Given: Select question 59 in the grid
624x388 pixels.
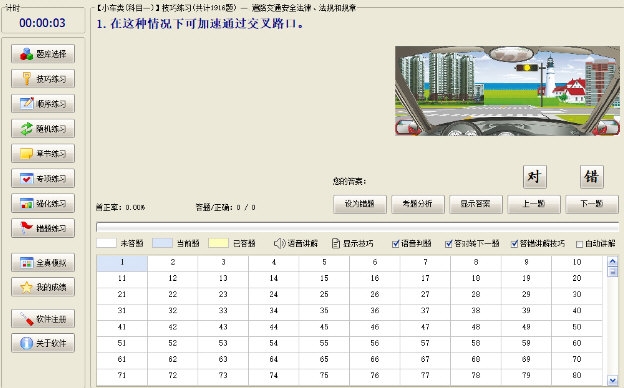Looking at the screenshot, I should [x=526, y=344].
